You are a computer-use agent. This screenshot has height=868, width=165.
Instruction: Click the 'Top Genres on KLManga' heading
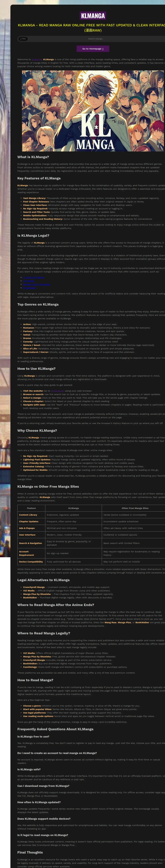[38, 304]
